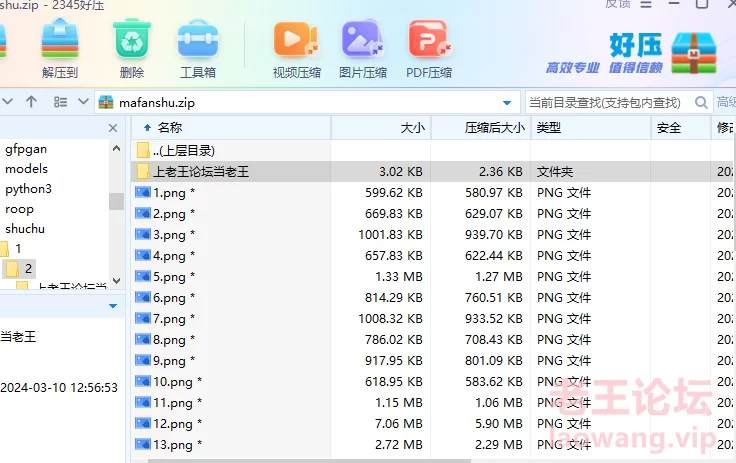Select file 5.png
The image size is (736, 463).
click(x=432, y=277)
